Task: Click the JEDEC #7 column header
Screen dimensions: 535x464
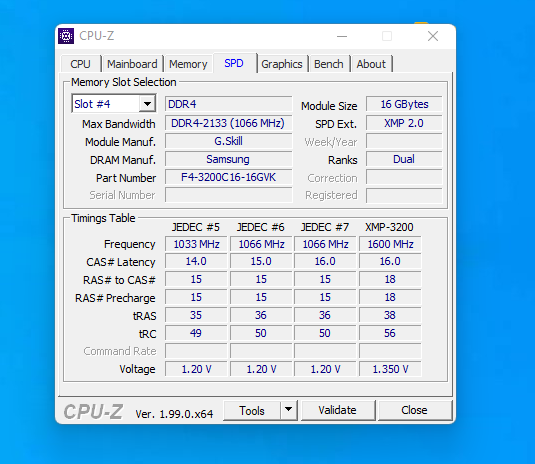Action: tap(325, 227)
